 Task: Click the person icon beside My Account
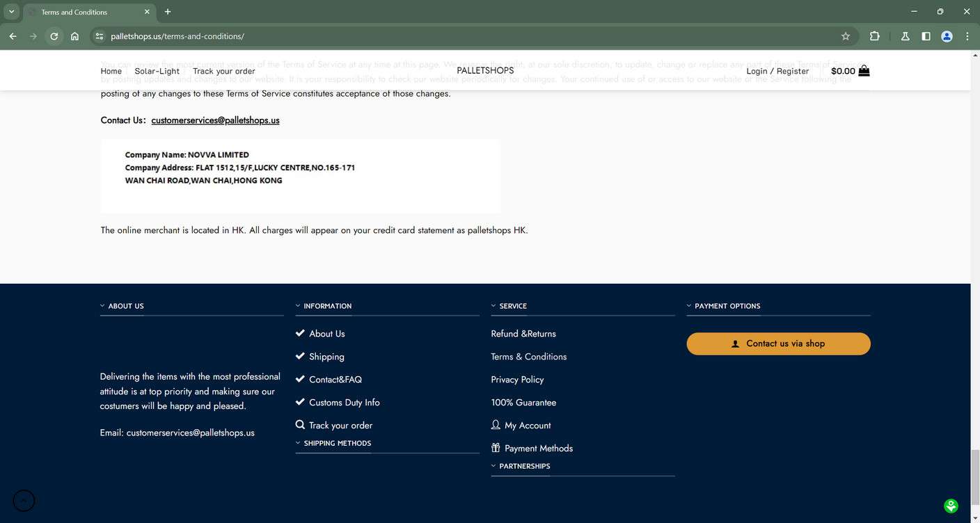pos(496,424)
